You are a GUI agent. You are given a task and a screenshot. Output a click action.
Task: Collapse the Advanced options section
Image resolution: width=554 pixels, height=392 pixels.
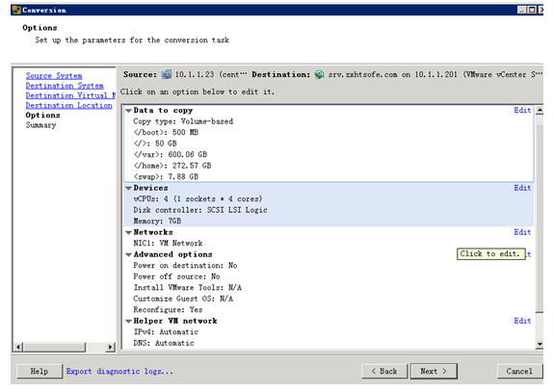point(128,255)
